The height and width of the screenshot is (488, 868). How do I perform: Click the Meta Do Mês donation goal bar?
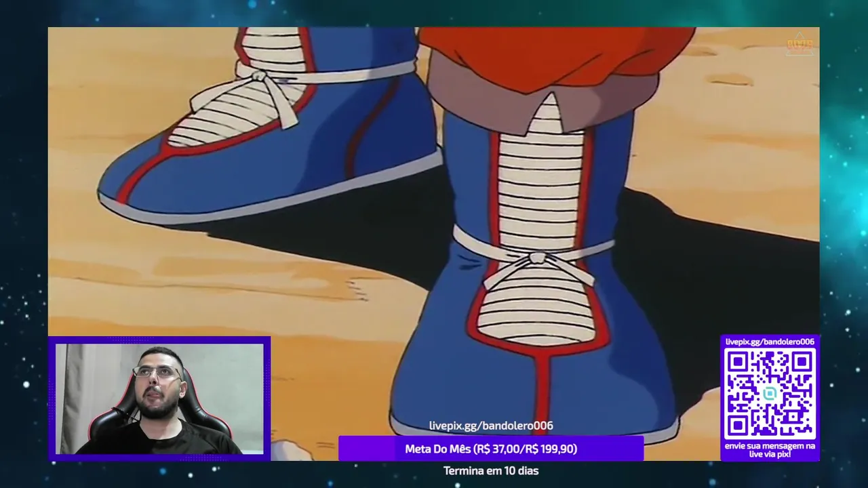pos(491,449)
